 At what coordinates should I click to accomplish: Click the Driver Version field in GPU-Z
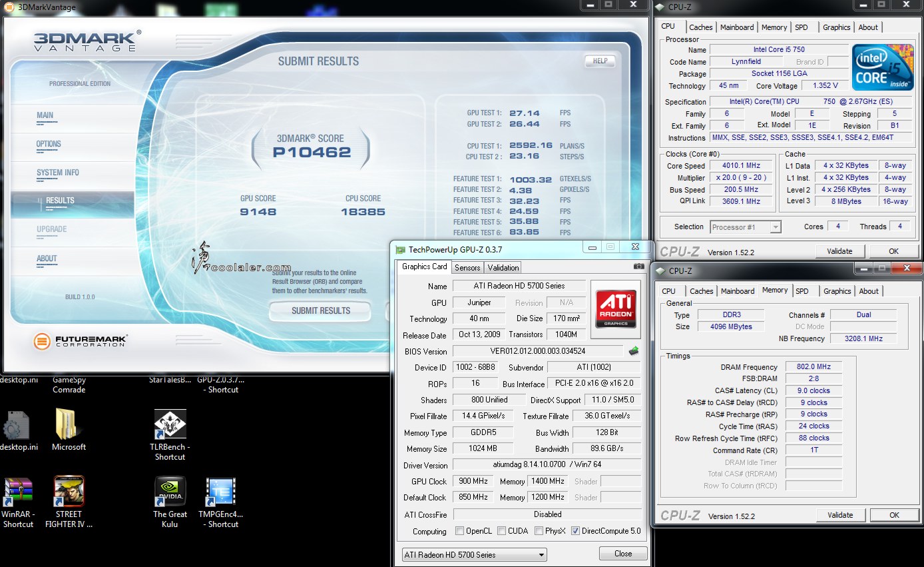click(x=547, y=464)
